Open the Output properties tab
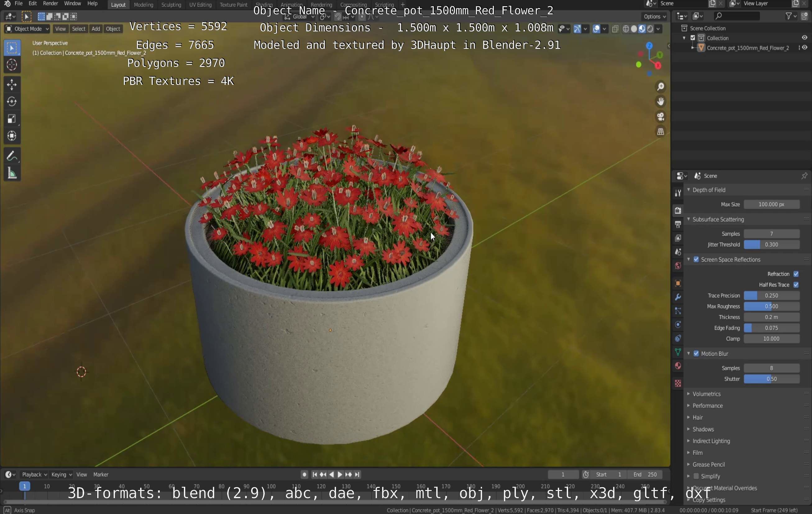812x514 pixels. (x=678, y=224)
